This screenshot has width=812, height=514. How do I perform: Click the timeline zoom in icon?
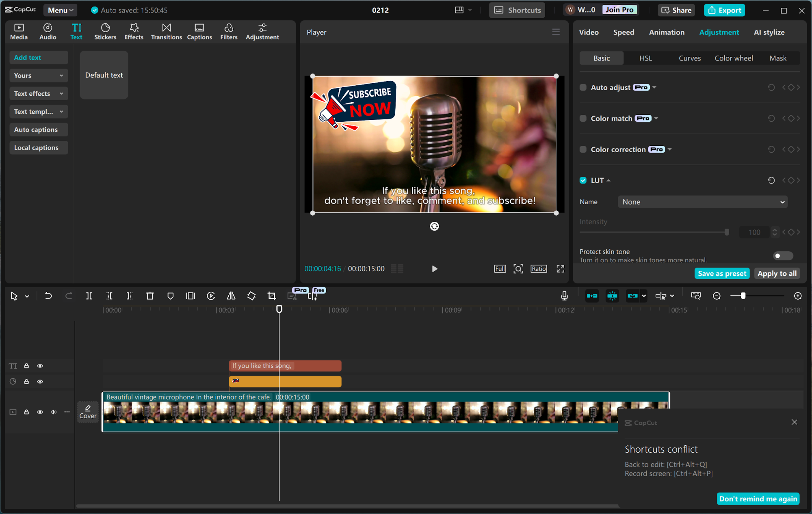click(x=798, y=296)
